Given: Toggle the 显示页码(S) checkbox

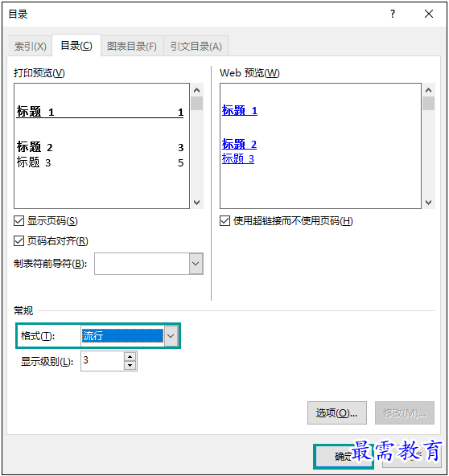Looking at the screenshot, I should click(19, 220).
